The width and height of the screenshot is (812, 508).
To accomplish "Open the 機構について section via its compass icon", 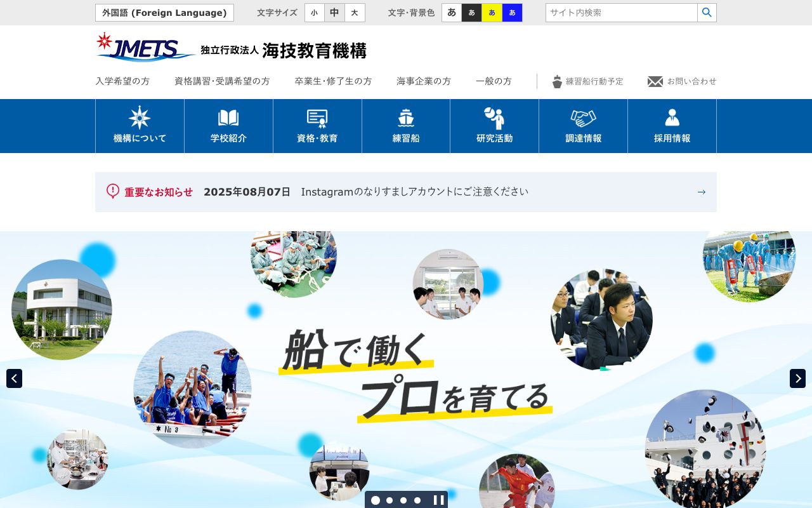I will 138,118.
